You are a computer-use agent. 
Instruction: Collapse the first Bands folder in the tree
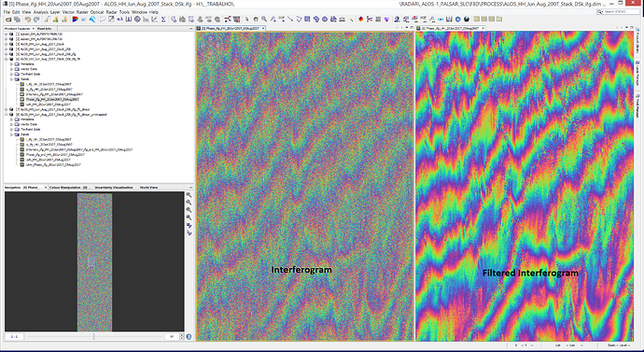[x=12, y=79]
